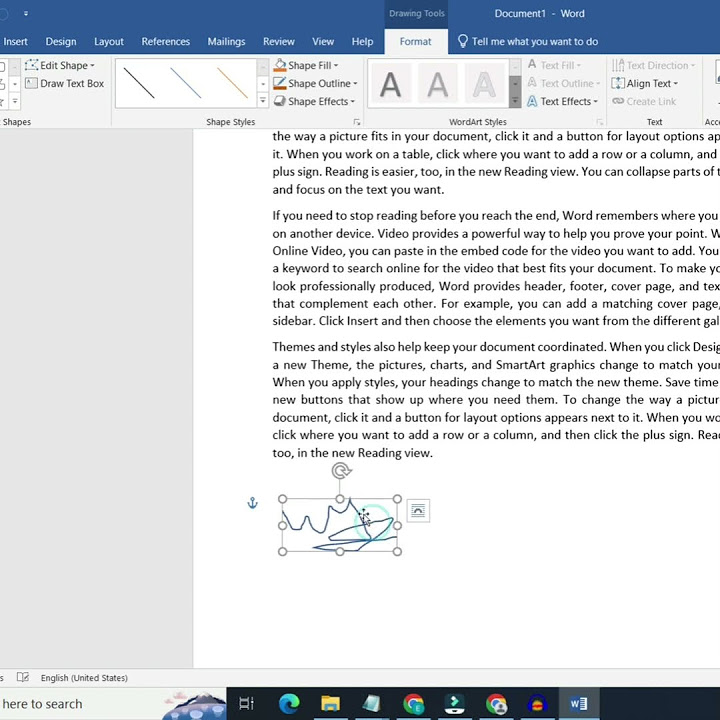
Task: Open Format Shape dialog launcher in Shape Styles
Action: pyautogui.click(x=357, y=122)
